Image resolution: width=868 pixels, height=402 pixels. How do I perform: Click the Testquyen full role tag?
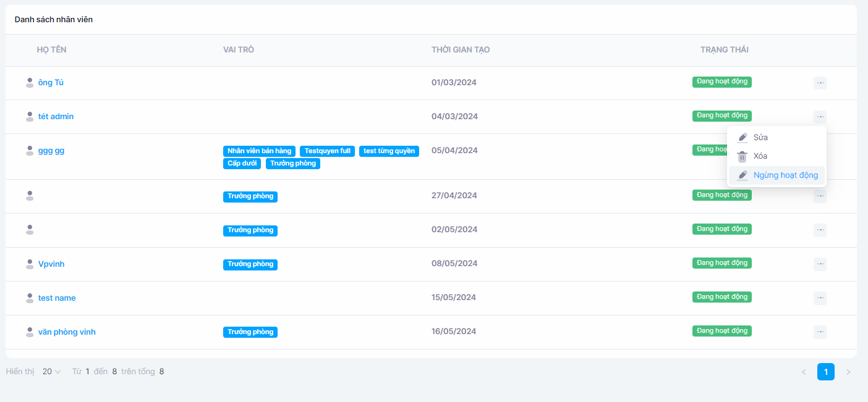(x=327, y=151)
